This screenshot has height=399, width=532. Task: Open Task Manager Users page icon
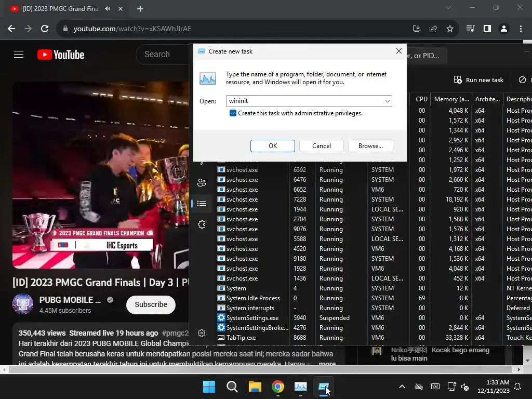(x=202, y=182)
